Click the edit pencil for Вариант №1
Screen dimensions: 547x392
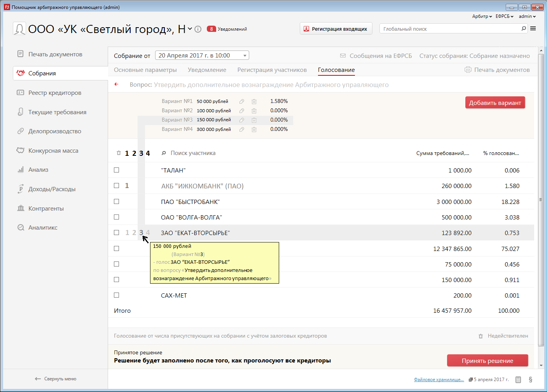(x=242, y=101)
